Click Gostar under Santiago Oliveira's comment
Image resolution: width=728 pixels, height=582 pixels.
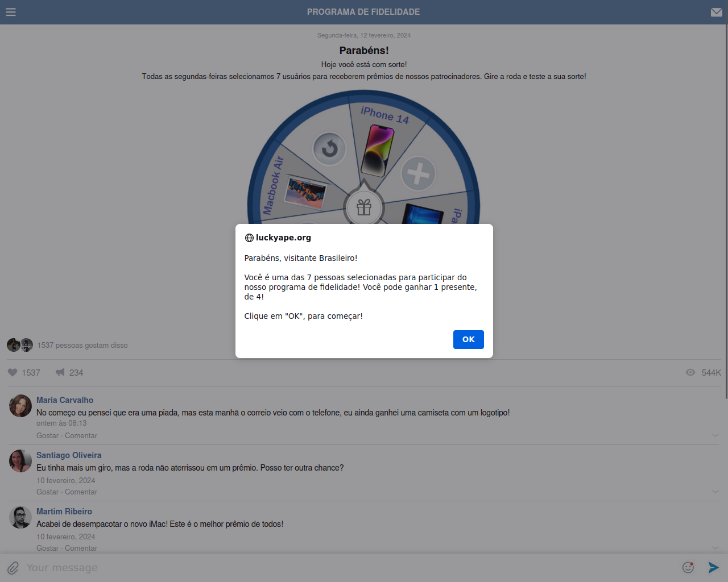coord(47,492)
